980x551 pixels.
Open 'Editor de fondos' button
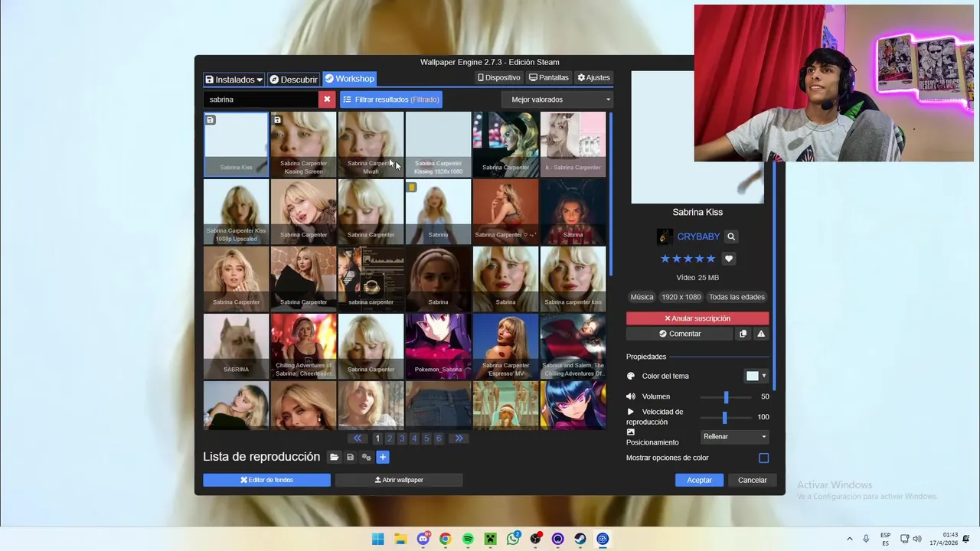[266, 480]
